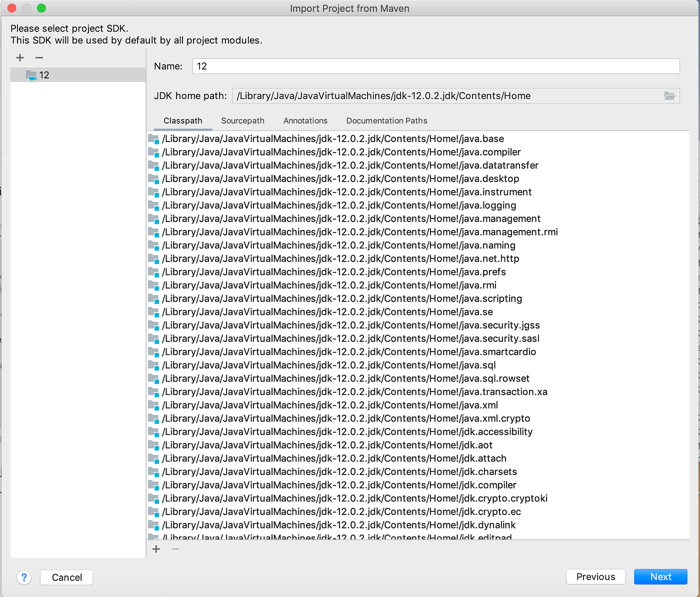The height and width of the screenshot is (597, 700).
Task: Click the Next button
Action: 660,576
